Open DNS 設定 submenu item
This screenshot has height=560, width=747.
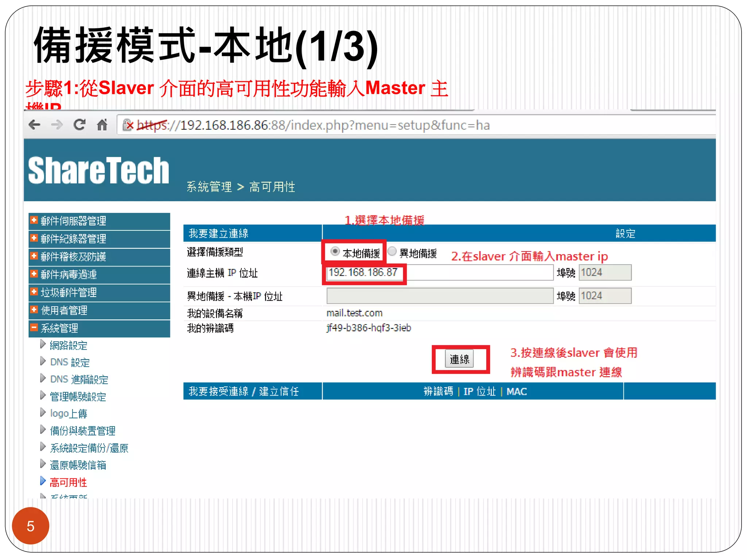70,362
